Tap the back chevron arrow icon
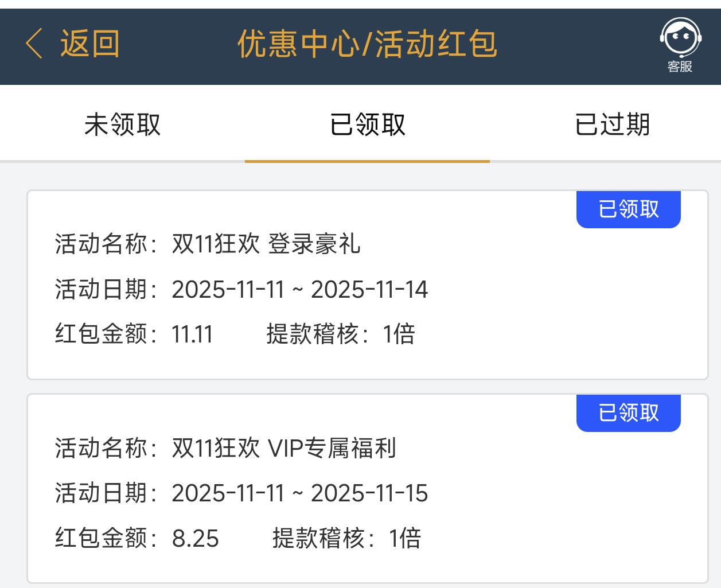Image resolution: width=721 pixels, height=588 pixels. pos(34,44)
